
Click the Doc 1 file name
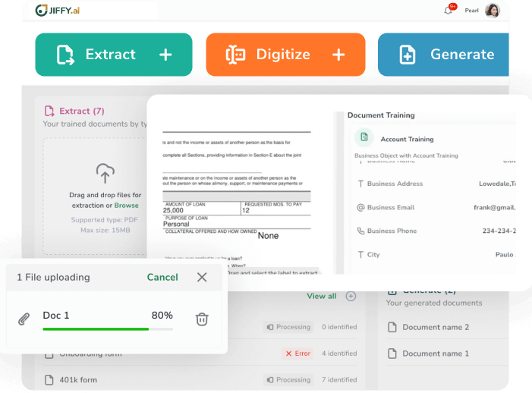[x=56, y=316]
